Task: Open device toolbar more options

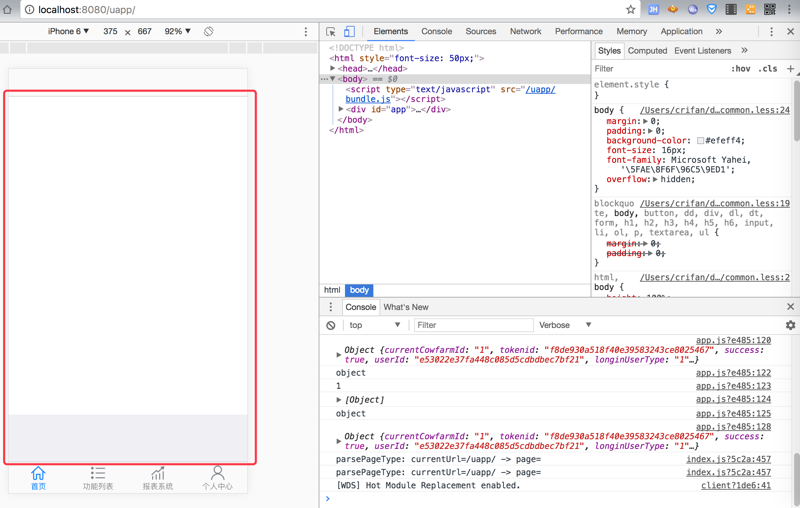Action: 306,32
